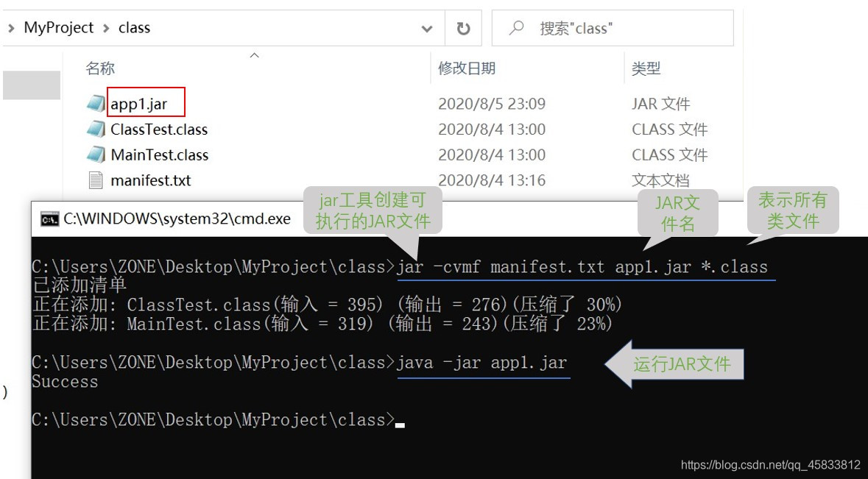Viewport: 868px width, 479px height.
Task: Click the 正在添加: ClassTest.class output line
Action: [x=327, y=304]
